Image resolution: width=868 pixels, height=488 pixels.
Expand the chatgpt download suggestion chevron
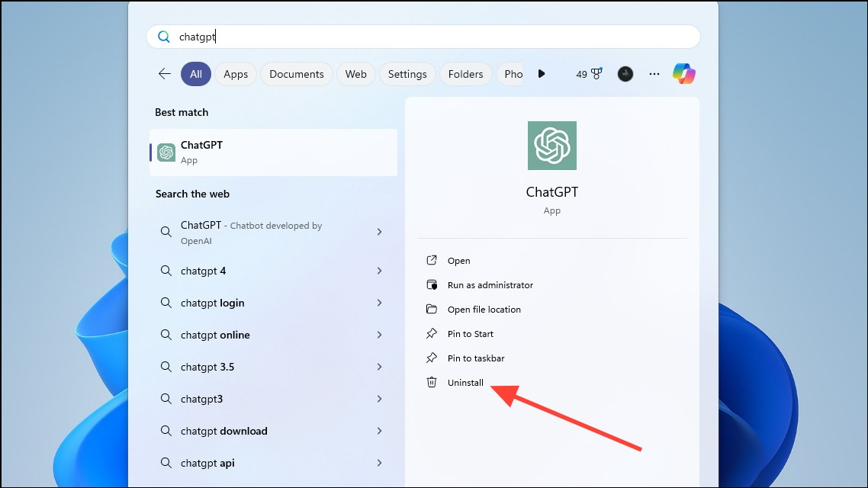379,431
